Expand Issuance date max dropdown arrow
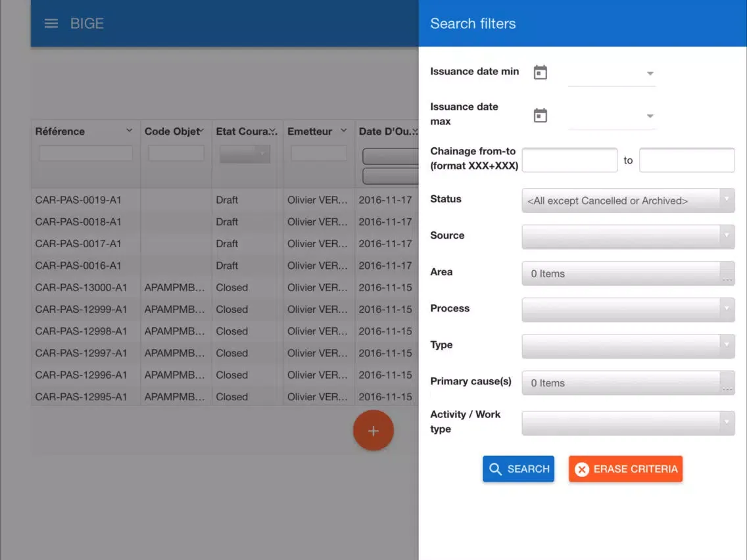This screenshot has height=560, width=747. tap(650, 116)
